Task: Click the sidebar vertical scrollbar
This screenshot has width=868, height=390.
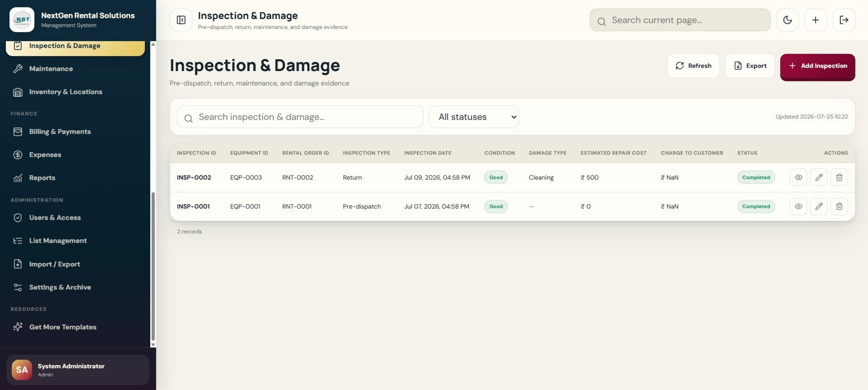Action: coord(153,266)
